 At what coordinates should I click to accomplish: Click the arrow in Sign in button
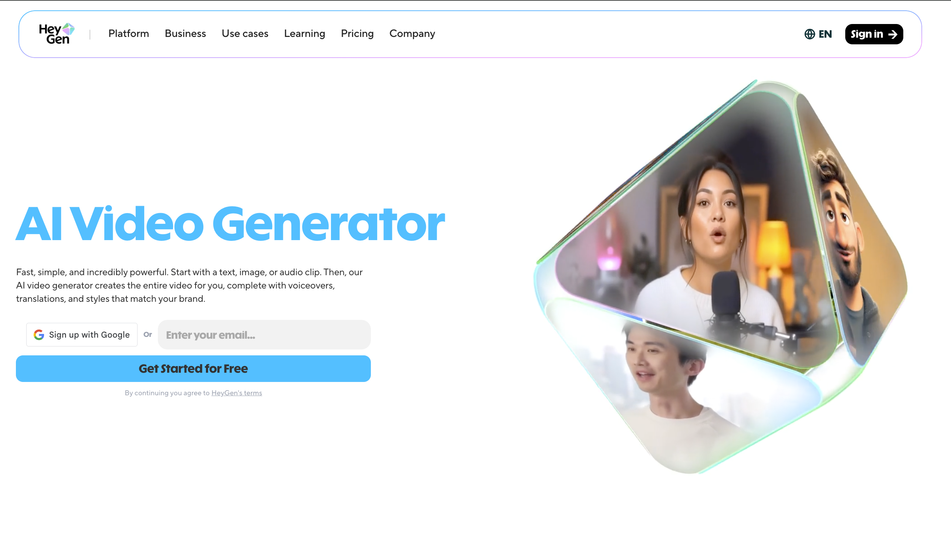(x=893, y=34)
